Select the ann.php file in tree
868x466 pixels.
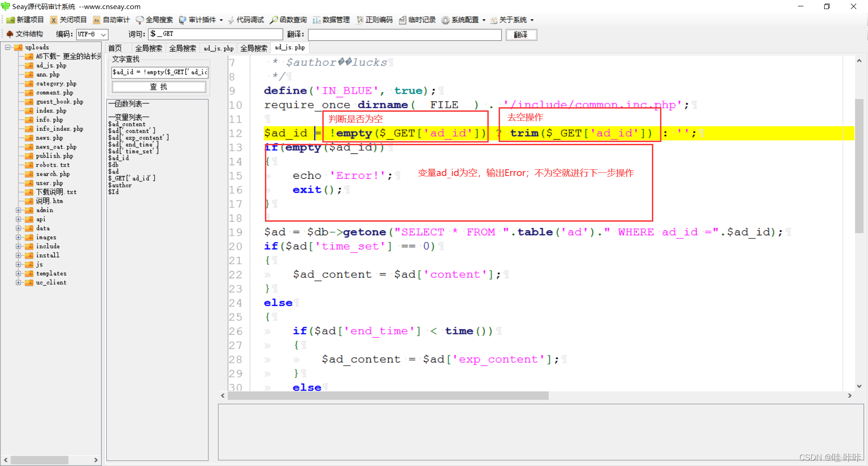[x=47, y=75]
